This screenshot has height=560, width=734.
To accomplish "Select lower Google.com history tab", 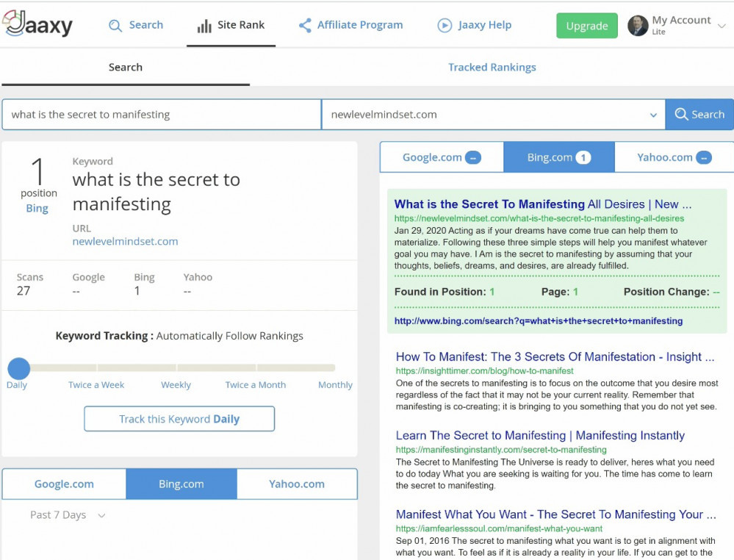I will coord(64,484).
